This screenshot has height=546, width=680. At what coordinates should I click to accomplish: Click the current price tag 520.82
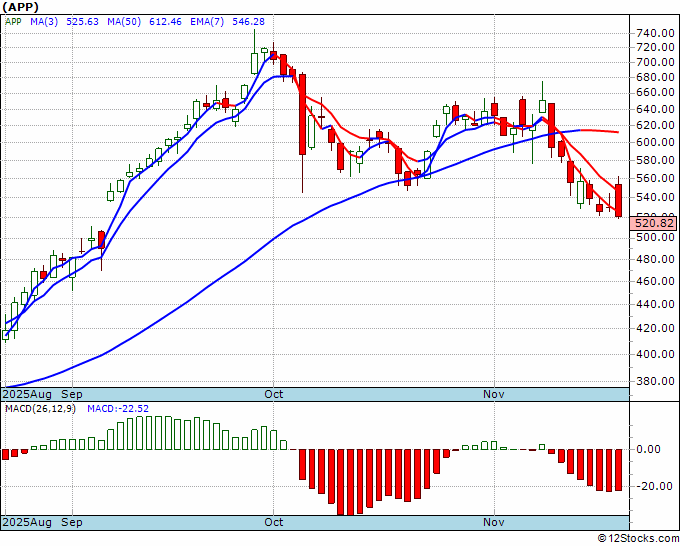[x=654, y=224]
